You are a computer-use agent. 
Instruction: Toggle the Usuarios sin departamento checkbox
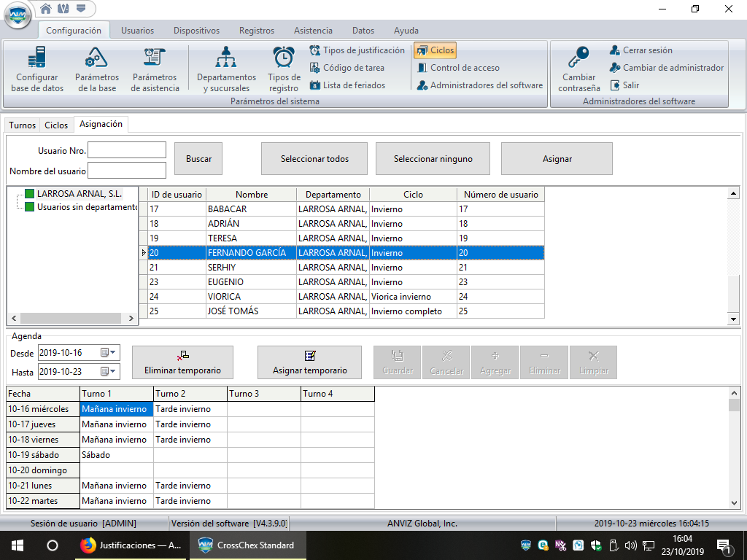(29, 207)
